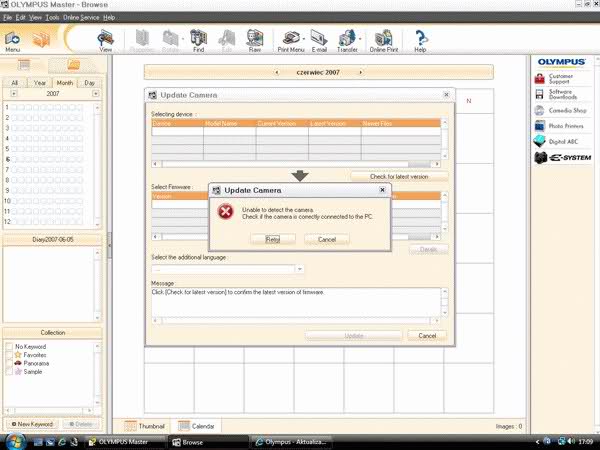Go to next month after czerwiec 2007
This screenshot has width=600, height=450.
(360, 72)
